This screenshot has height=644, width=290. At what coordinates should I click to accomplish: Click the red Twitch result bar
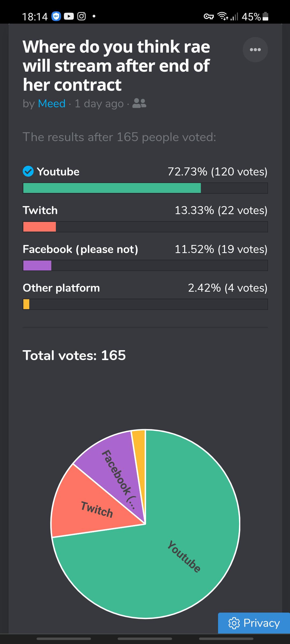coord(39,227)
